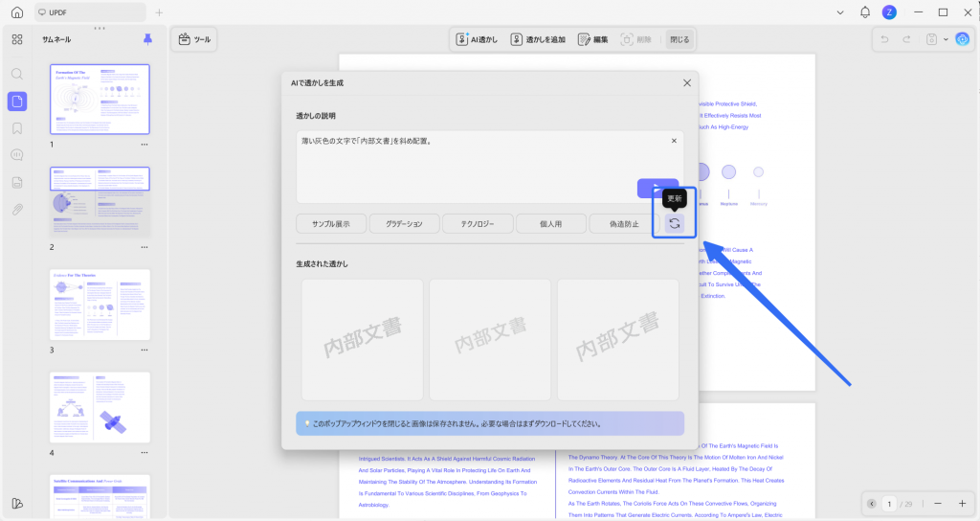Open the bookmarks panel icon
The height and width of the screenshot is (521, 980).
[x=17, y=128]
